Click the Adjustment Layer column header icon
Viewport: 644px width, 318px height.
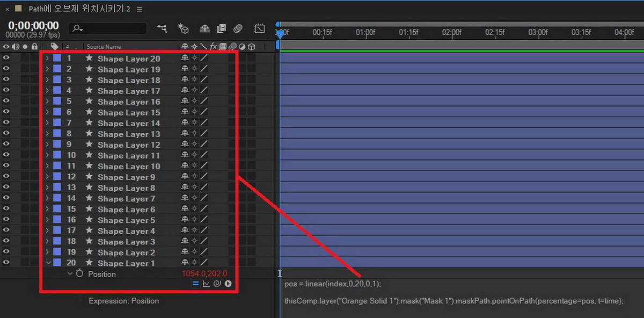click(242, 47)
